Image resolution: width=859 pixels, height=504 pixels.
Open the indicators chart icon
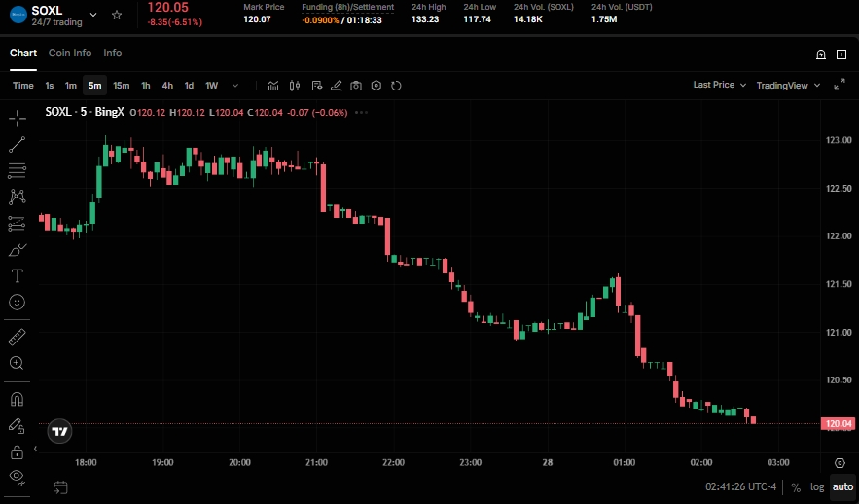click(x=273, y=86)
